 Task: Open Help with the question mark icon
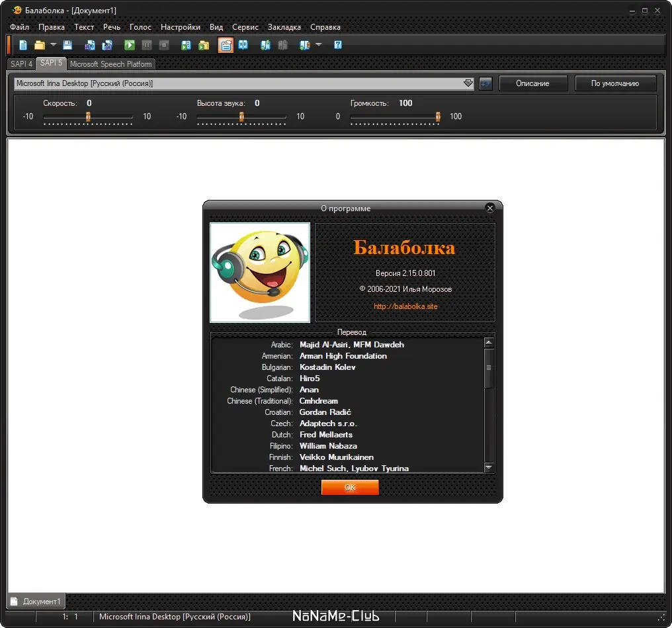(x=338, y=44)
